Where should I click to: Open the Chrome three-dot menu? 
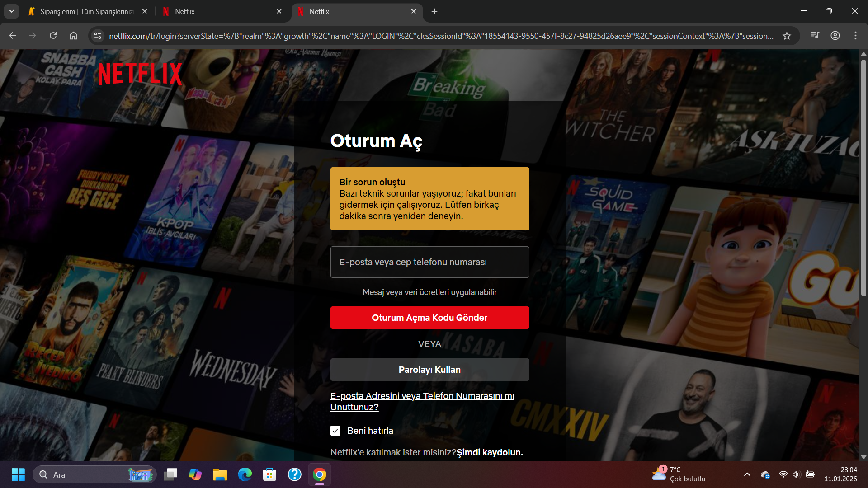(855, 36)
